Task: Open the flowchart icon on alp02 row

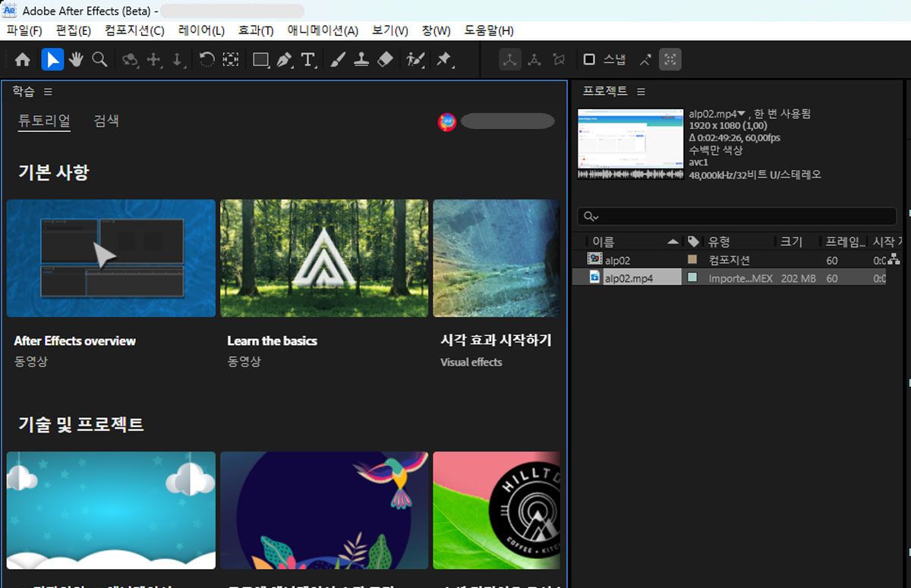Action: [894, 259]
